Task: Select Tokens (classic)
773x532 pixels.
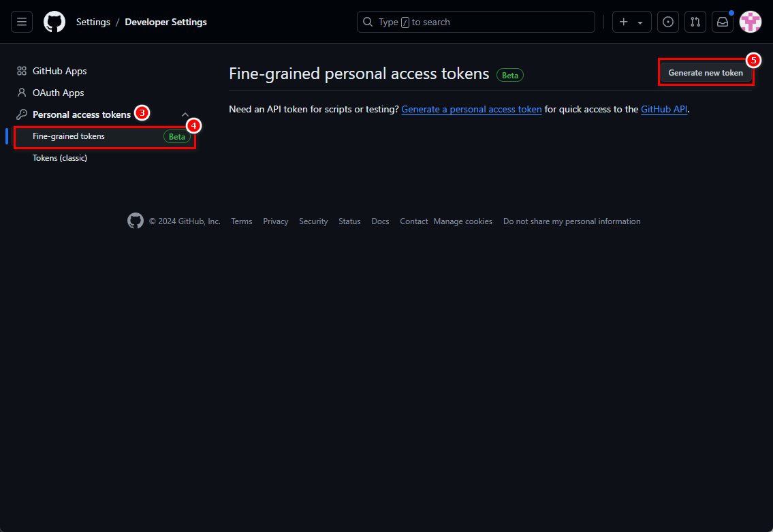Action: [x=60, y=158]
